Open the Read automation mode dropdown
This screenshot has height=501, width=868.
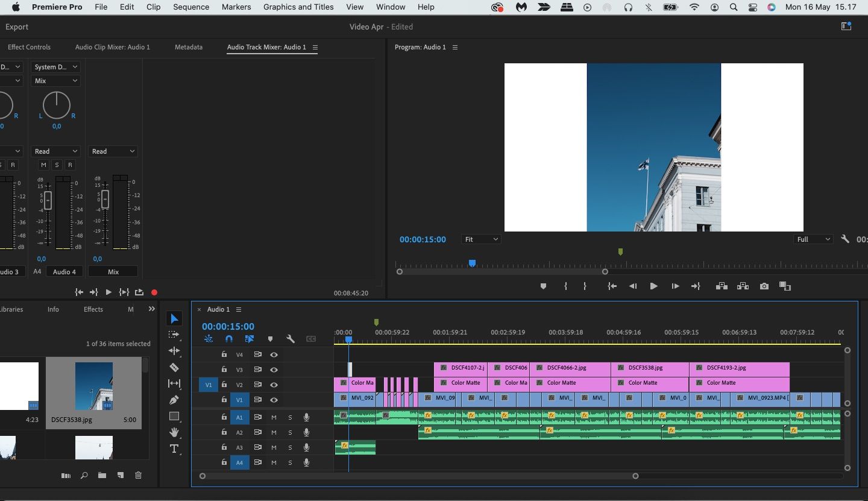55,151
